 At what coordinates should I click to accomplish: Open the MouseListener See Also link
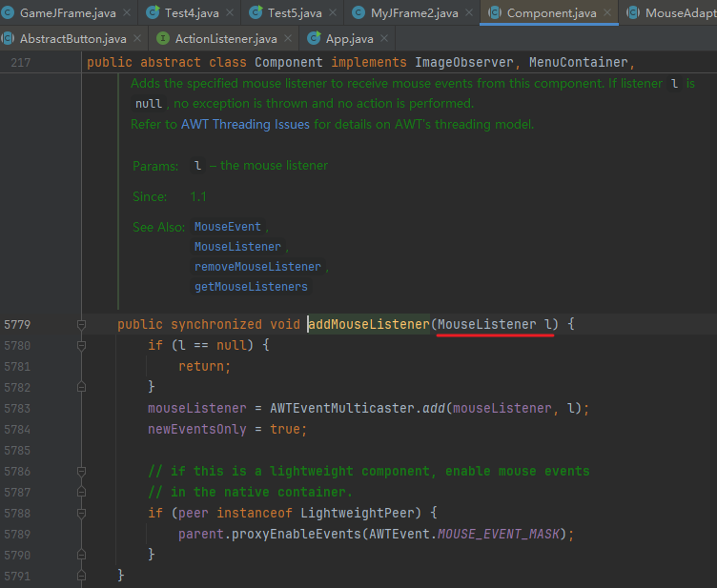point(237,247)
